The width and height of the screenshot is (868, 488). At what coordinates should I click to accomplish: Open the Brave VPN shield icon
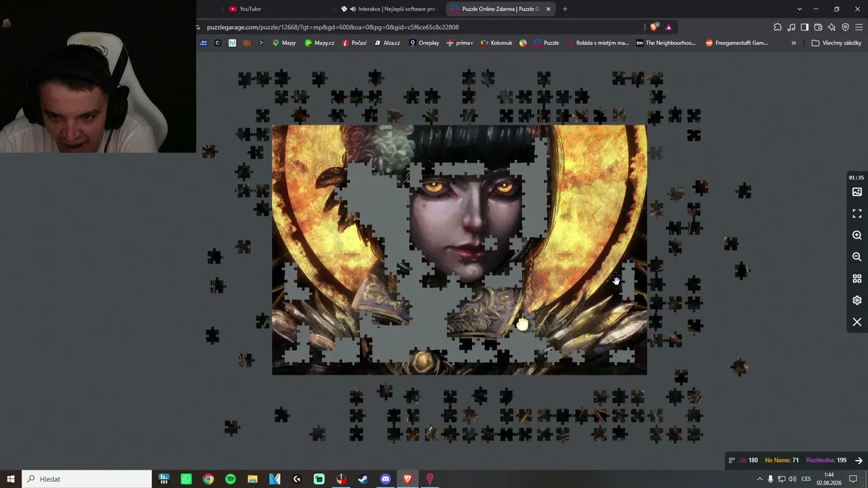[846, 27]
